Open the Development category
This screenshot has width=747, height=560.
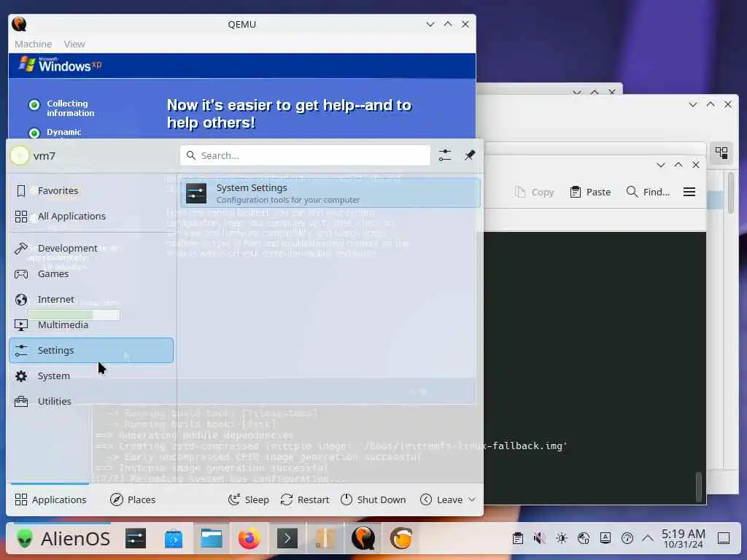coord(91,249)
